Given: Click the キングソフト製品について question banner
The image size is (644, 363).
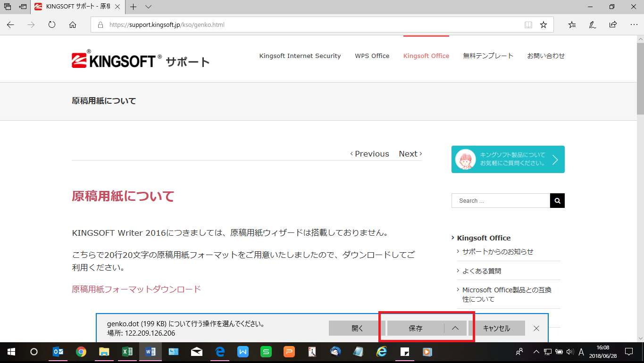Looking at the screenshot, I should [x=508, y=159].
